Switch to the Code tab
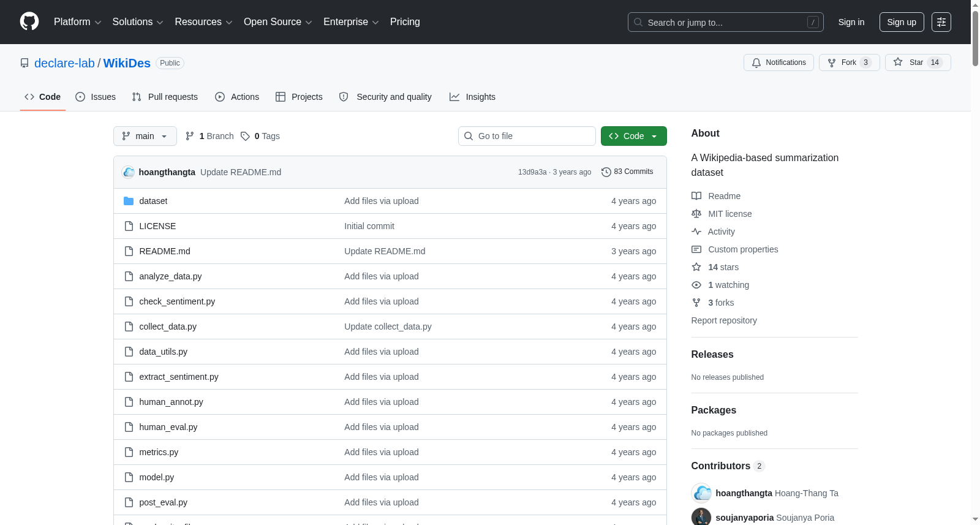The image size is (980, 525). click(43, 97)
